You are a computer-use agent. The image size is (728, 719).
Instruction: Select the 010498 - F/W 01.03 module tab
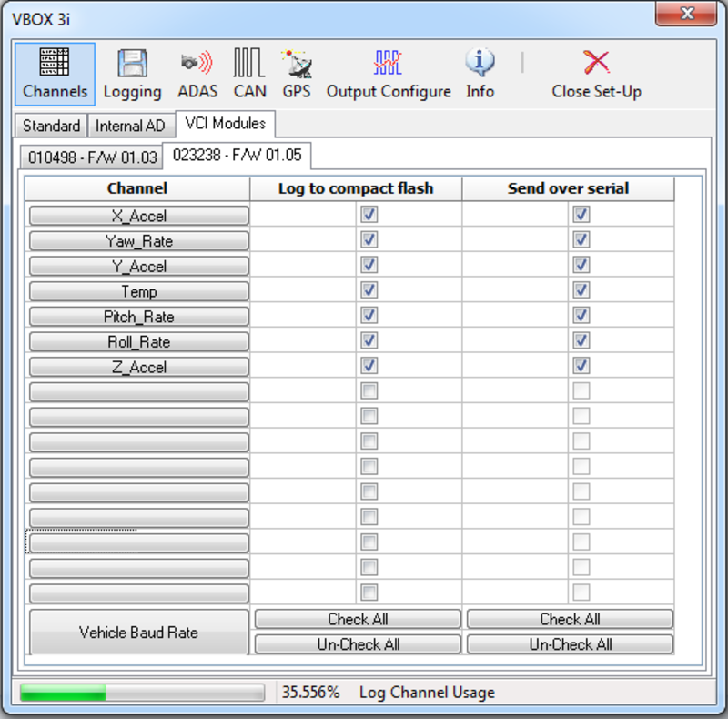coord(93,157)
